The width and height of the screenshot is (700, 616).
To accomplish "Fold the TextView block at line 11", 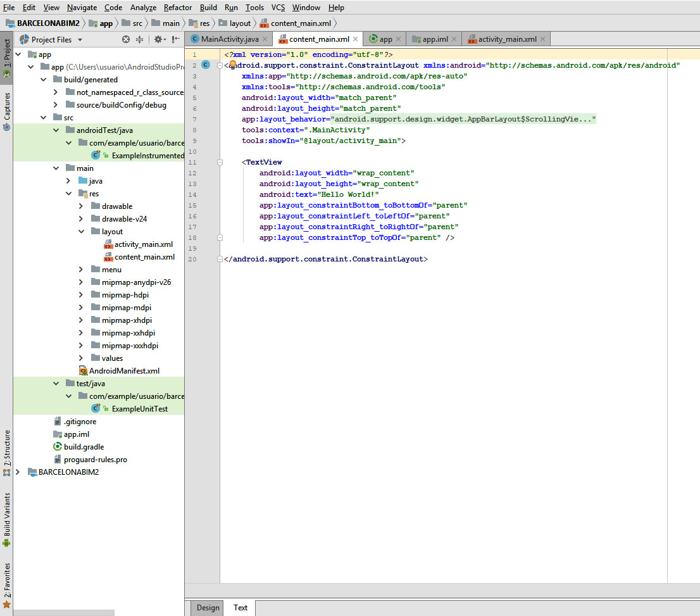I will point(220,162).
